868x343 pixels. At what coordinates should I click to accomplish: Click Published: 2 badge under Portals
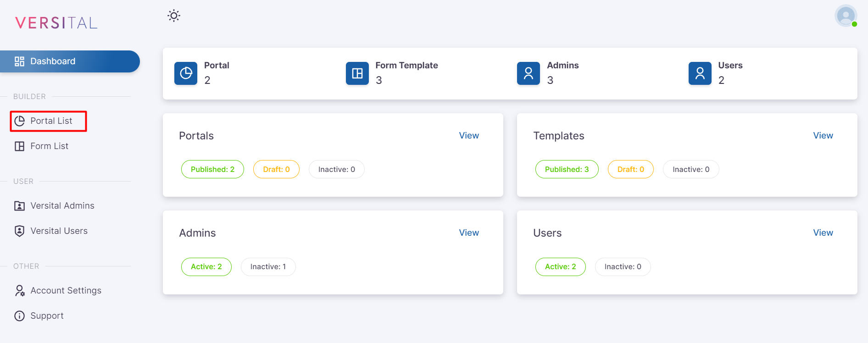point(212,170)
